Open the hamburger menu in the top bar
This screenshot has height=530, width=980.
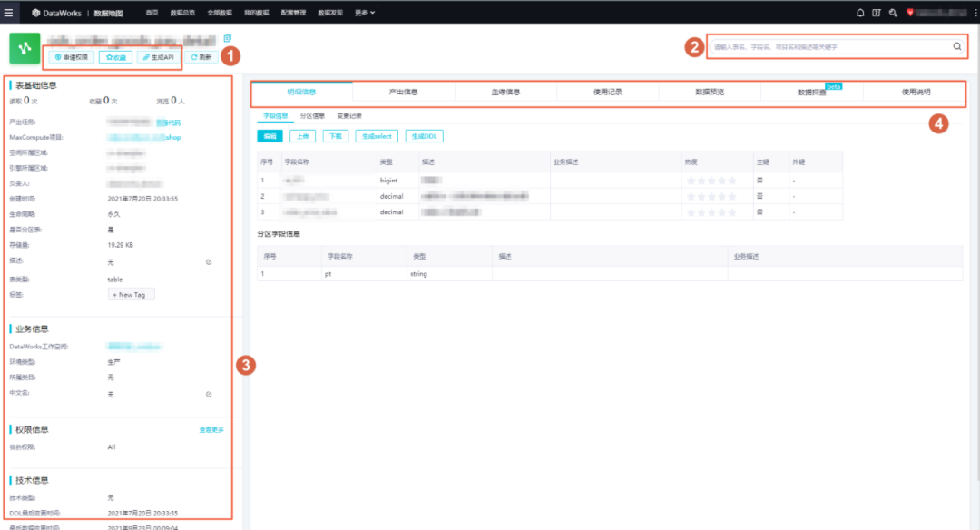coord(9,13)
